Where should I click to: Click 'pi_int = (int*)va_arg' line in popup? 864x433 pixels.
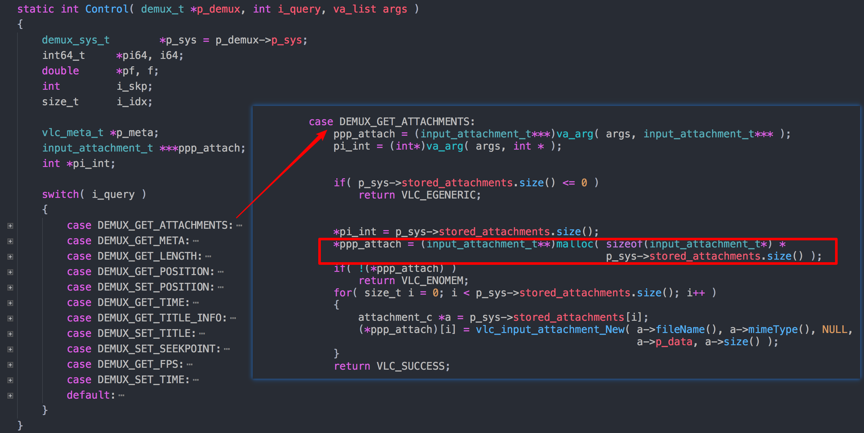point(447,146)
